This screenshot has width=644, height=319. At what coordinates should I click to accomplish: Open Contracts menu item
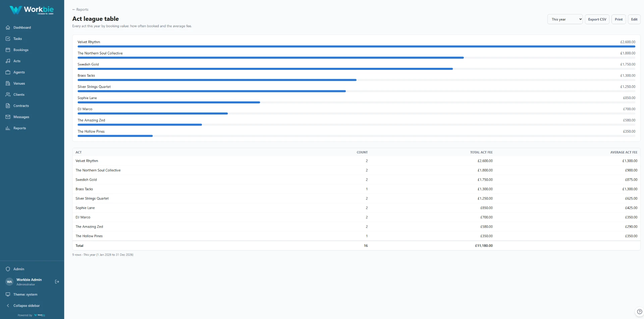coord(21,106)
